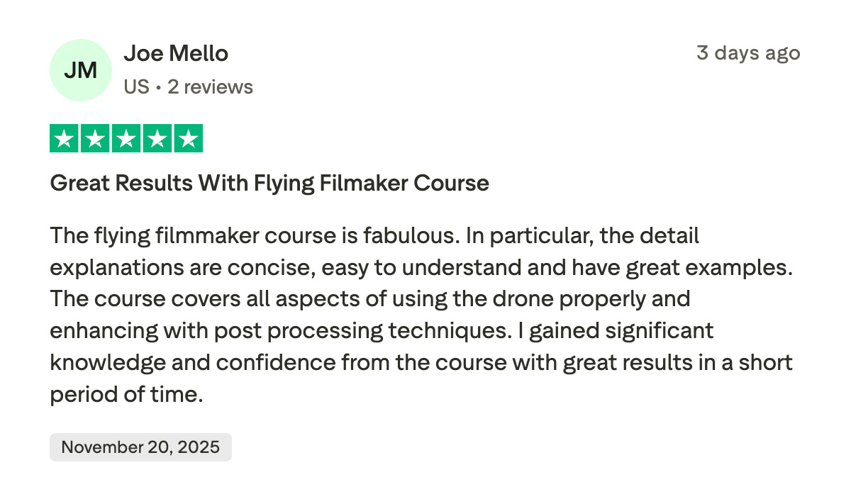Click the second green rating star
868x499 pixels.
pos(95,139)
